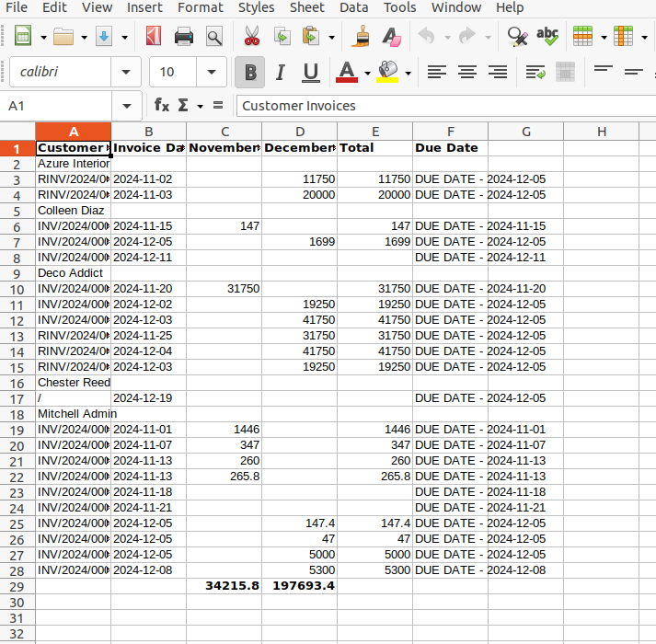Viewport: 656px width, 644px height.
Task: Select the Clone Formatting paintbrush
Action: click(x=361, y=37)
